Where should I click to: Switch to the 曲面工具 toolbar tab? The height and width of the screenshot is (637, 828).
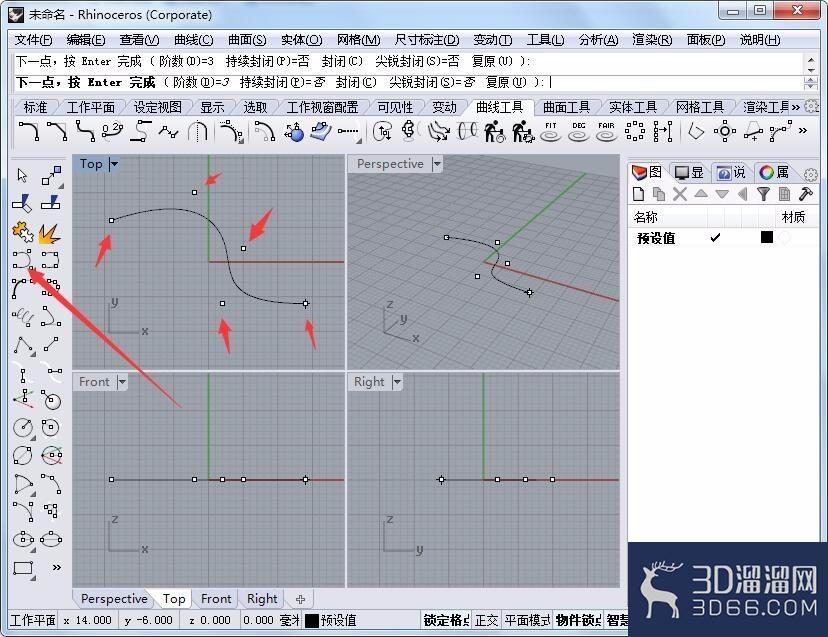566,107
